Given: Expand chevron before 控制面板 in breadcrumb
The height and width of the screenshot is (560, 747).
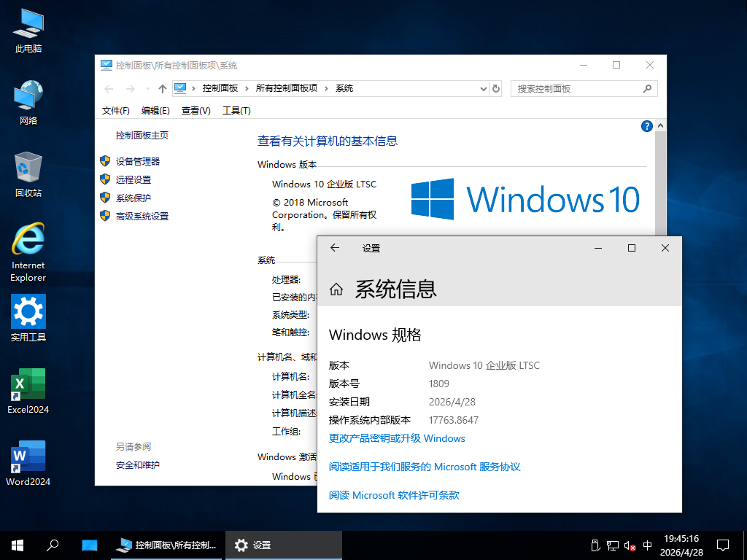Looking at the screenshot, I should click(x=193, y=88).
